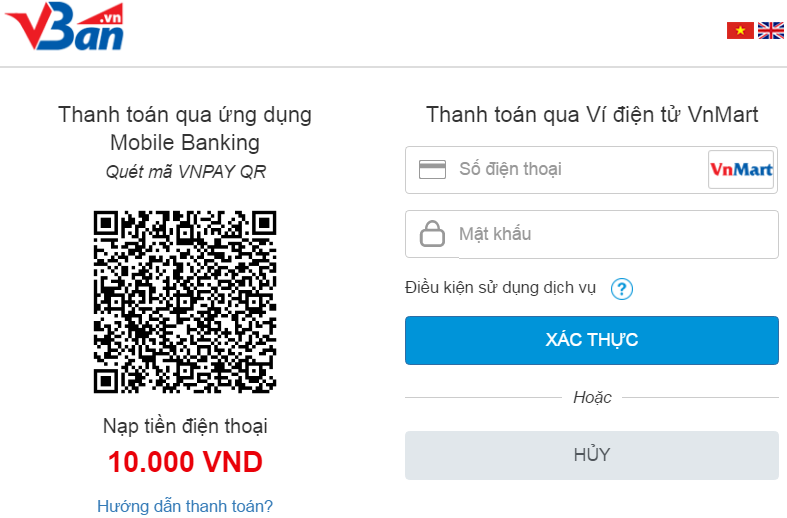Click the VNPAY QR code image

coord(185,302)
